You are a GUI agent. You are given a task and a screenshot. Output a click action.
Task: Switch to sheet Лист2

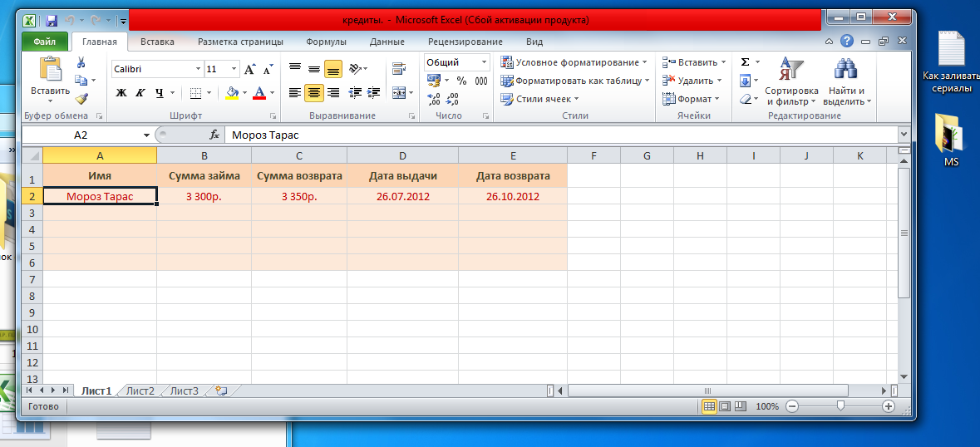[x=140, y=391]
